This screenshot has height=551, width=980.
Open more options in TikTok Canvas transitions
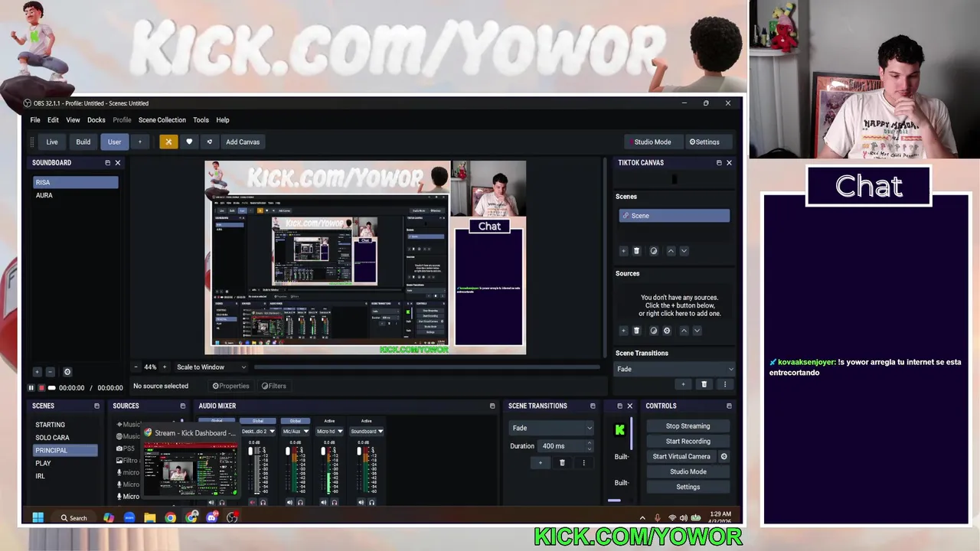724,384
